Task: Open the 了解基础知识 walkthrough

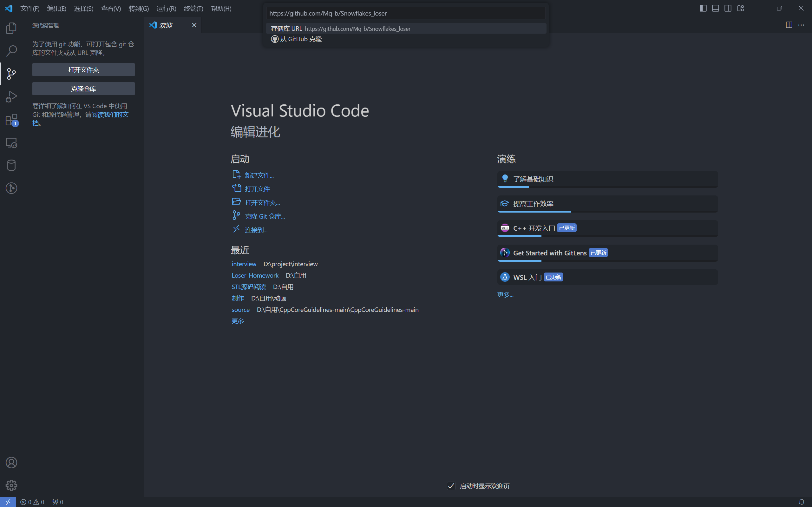Action: point(607,179)
